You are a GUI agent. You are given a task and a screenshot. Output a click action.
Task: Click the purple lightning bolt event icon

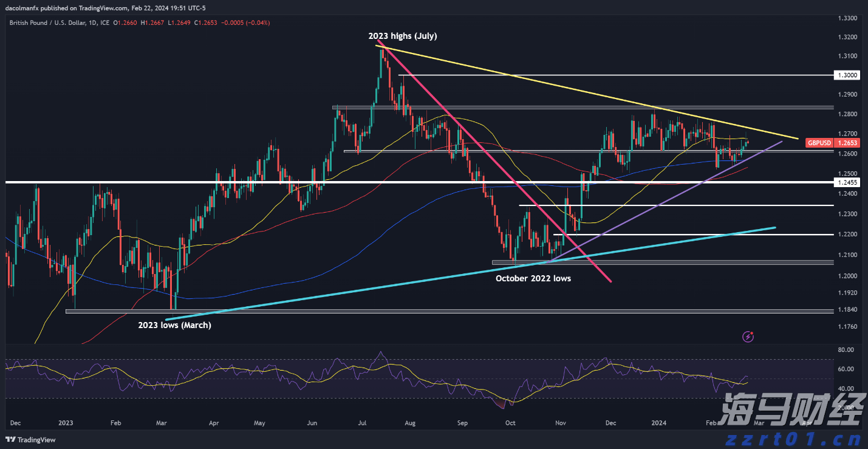749,336
